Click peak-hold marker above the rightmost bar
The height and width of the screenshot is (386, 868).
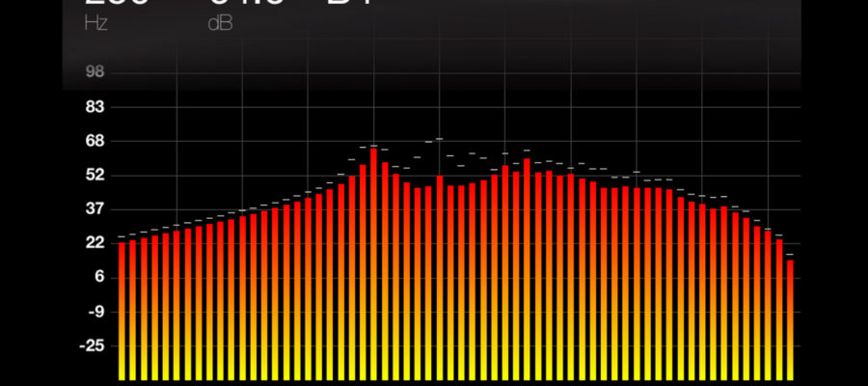(790, 255)
